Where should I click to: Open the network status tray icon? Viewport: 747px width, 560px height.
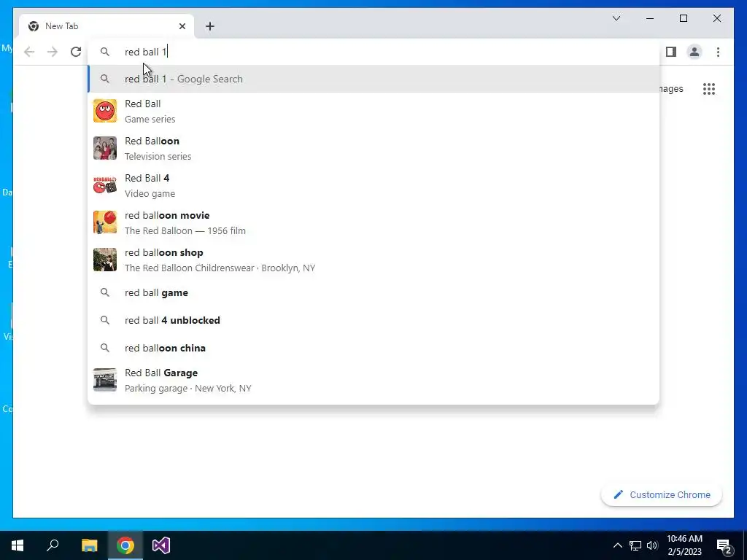(635, 545)
